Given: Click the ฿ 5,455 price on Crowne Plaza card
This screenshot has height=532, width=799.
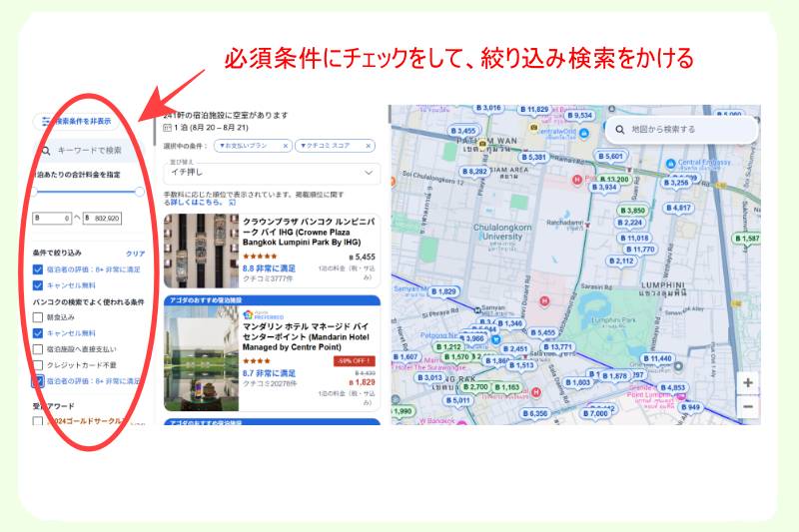Looking at the screenshot, I should [362, 258].
